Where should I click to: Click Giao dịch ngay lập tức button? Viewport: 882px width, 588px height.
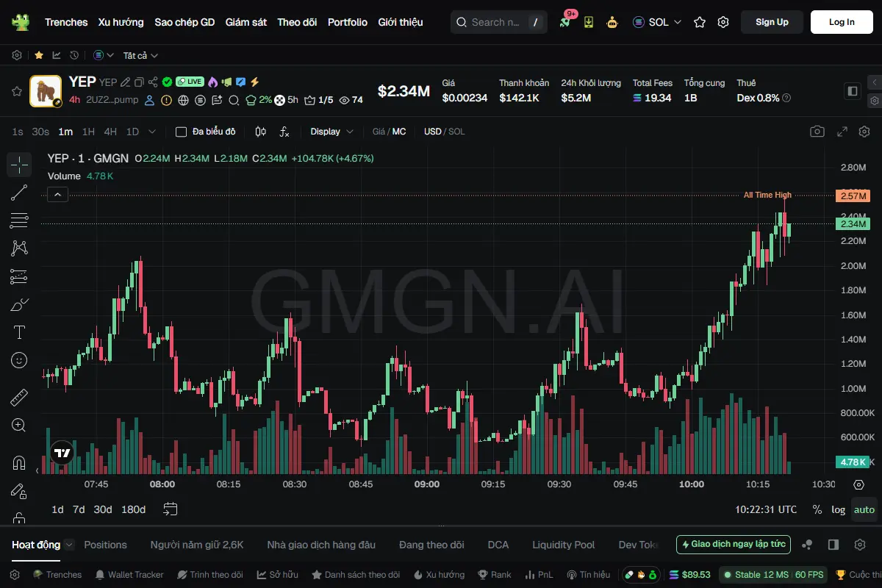(x=734, y=545)
